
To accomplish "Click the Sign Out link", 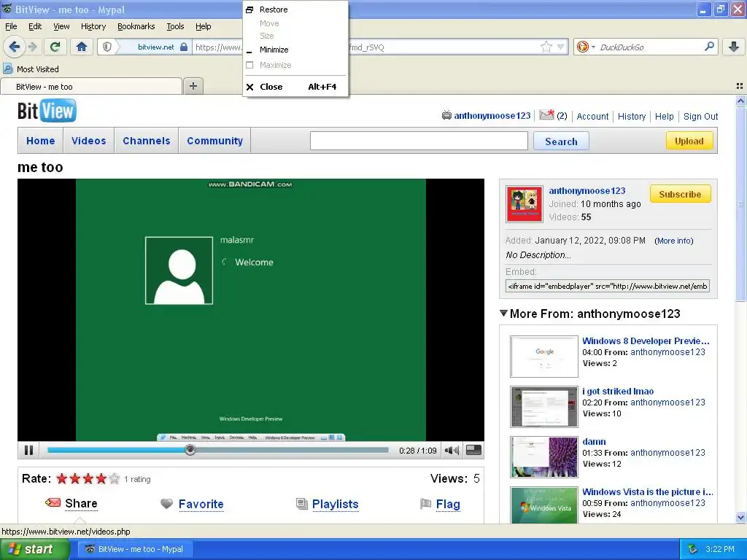I will pos(700,116).
